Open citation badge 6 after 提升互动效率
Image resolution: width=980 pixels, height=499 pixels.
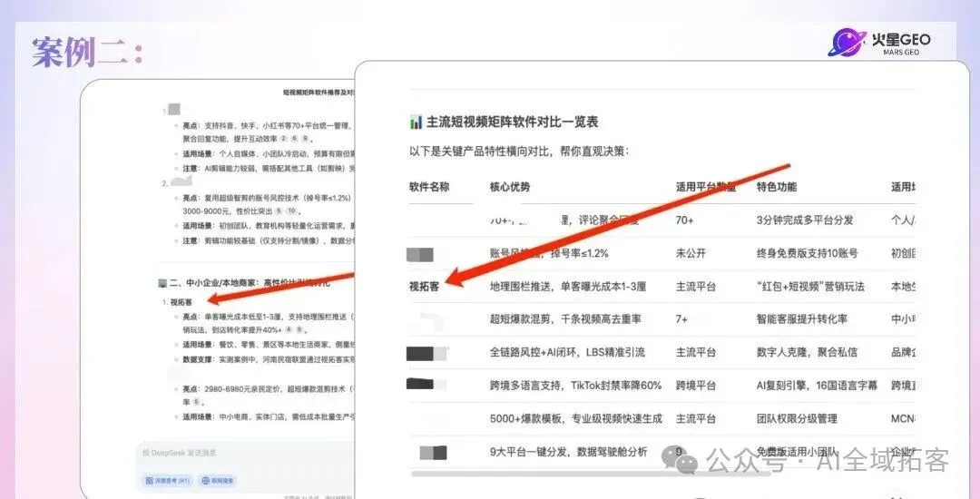(294, 138)
